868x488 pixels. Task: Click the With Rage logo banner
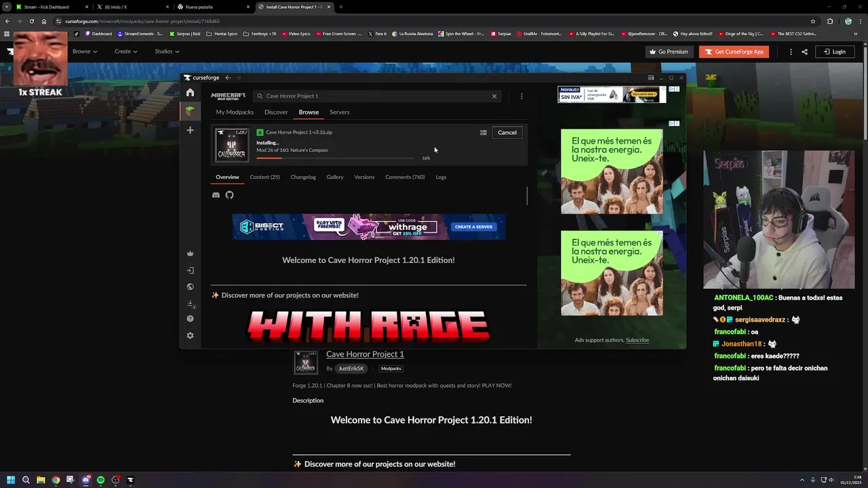pos(368,327)
